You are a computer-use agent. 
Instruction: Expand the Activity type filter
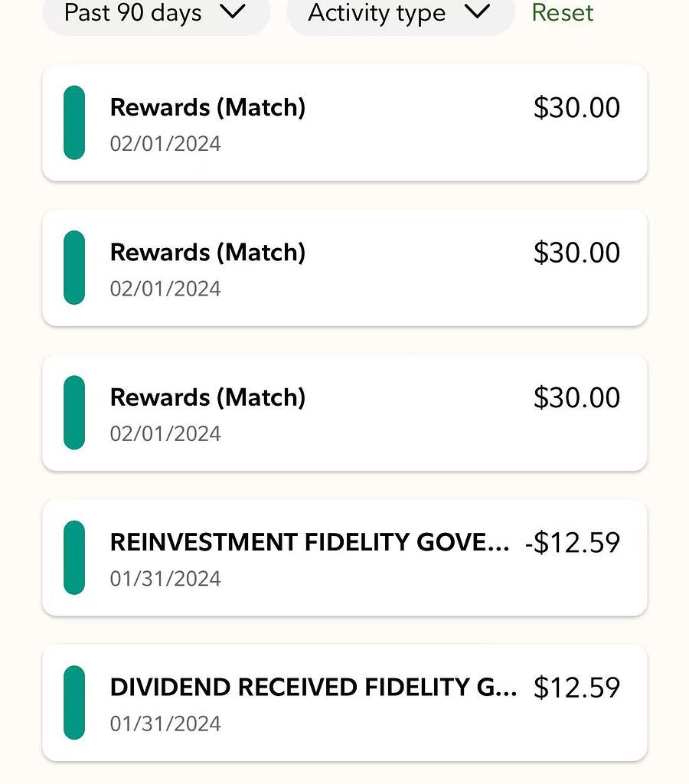[x=376, y=13]
